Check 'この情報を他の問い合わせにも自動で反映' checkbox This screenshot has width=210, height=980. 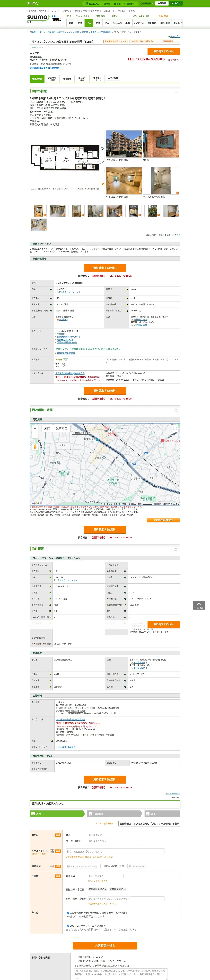click(68, 913)
